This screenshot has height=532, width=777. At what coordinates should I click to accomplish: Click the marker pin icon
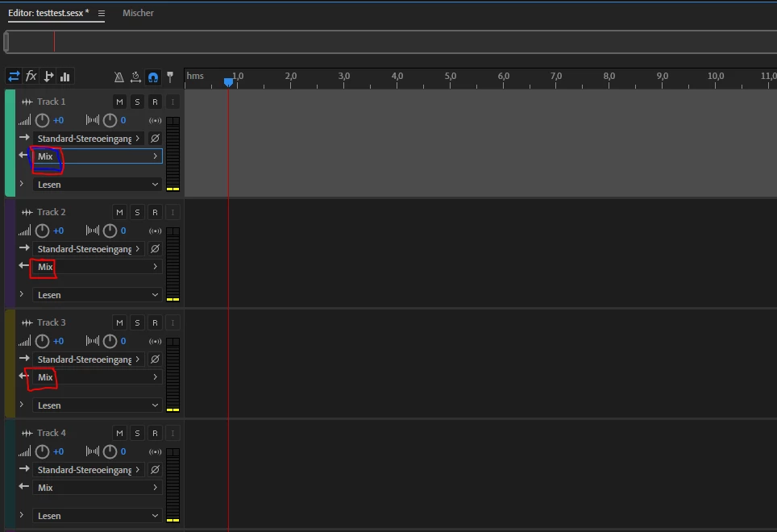[x=170, y=77]
